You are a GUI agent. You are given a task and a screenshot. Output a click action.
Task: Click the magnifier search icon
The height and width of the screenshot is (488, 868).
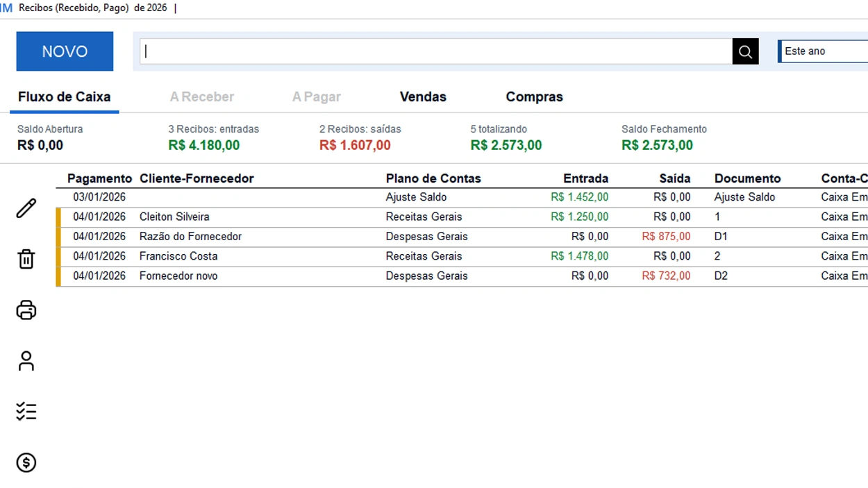click(x=745, y=51)
